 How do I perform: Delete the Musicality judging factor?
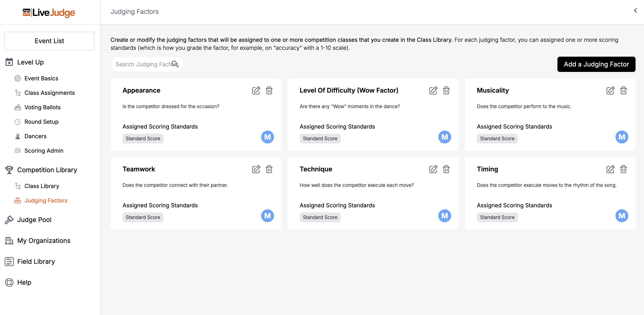(623, 90)
